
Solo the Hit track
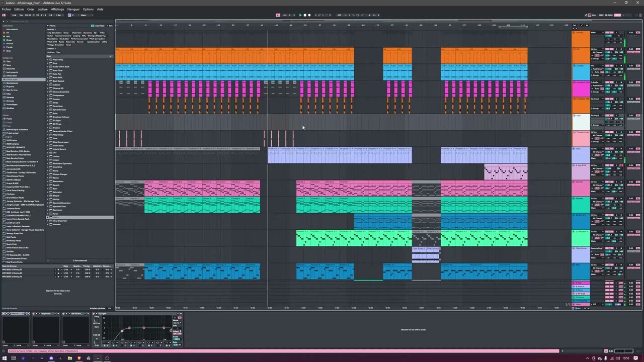[x=616, y=49]
